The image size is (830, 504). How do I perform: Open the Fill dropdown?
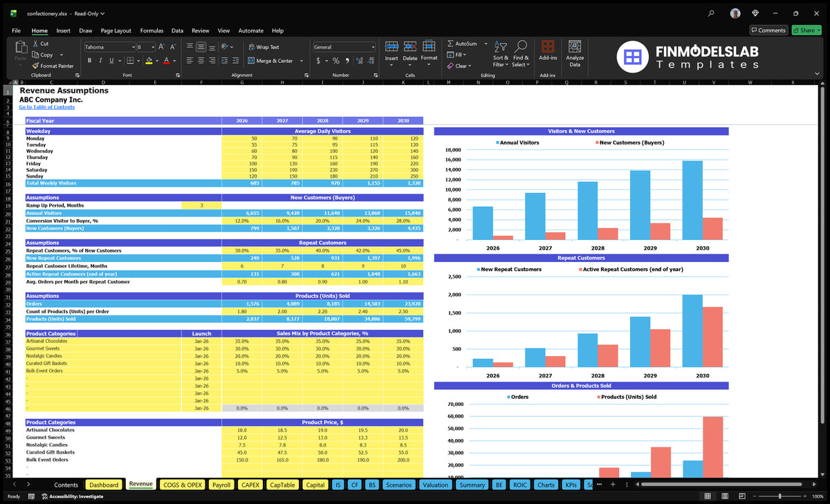point(457,55)
